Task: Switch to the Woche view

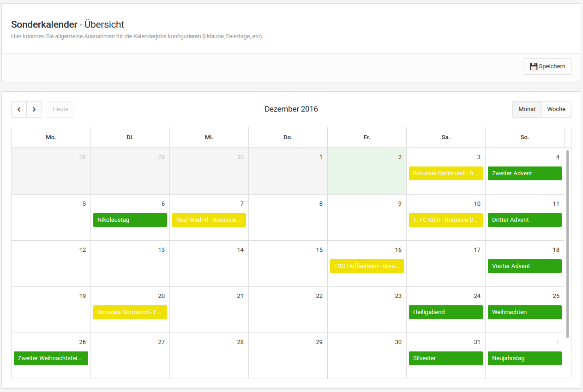Action: [x=556, y=109]
